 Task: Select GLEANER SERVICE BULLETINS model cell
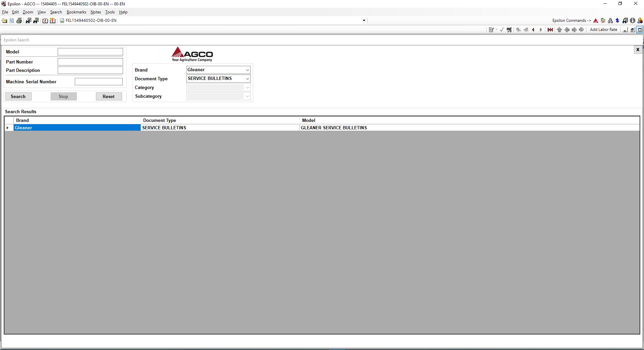click(x=470, y=128)
